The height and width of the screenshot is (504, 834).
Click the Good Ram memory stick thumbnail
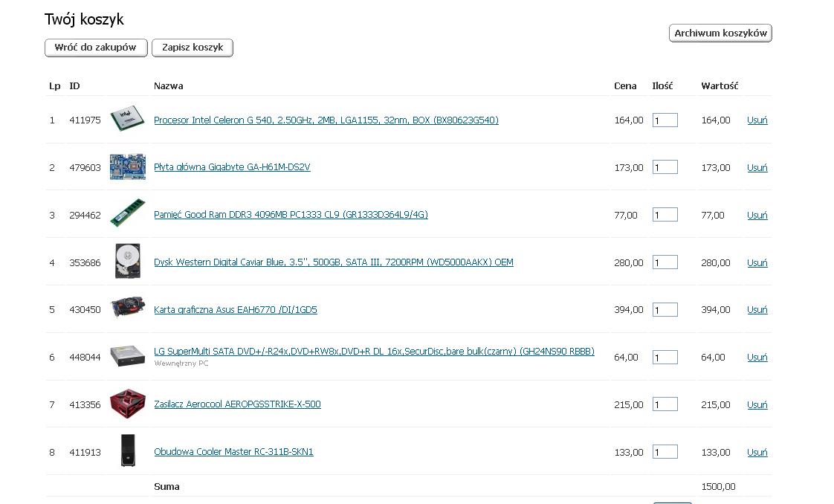pyautogui.click(x=128, y=213)
